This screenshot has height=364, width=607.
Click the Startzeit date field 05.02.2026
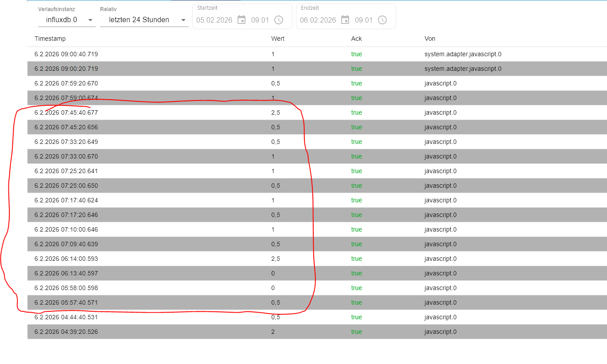214,20
